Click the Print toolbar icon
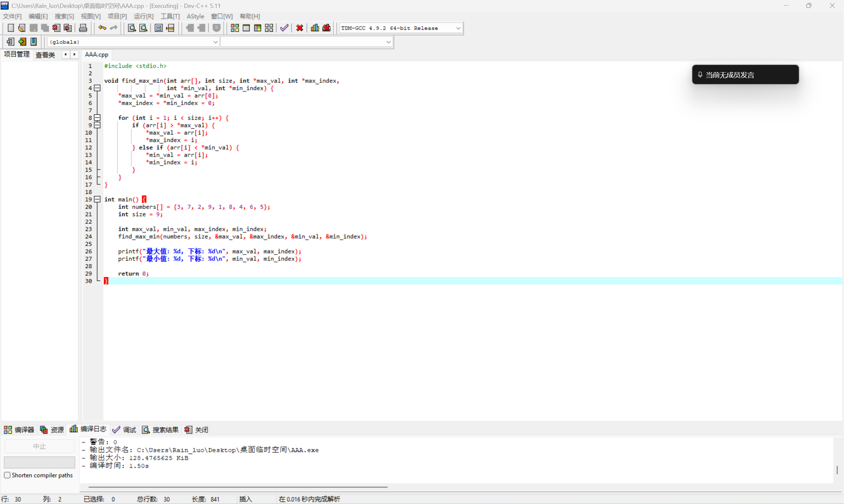This screenshot has width=844, height=504. [83, 28]
